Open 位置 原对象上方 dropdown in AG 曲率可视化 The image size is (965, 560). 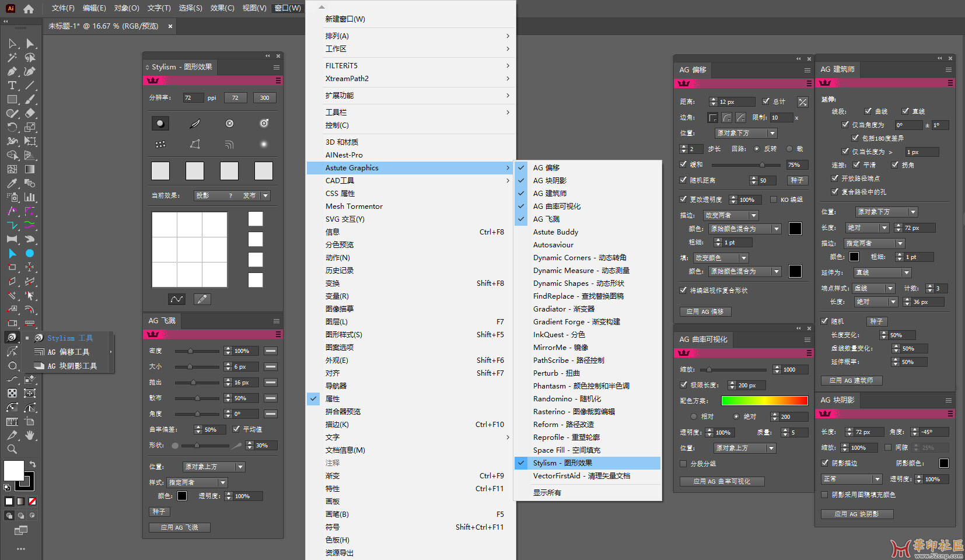tap(745, 448)
